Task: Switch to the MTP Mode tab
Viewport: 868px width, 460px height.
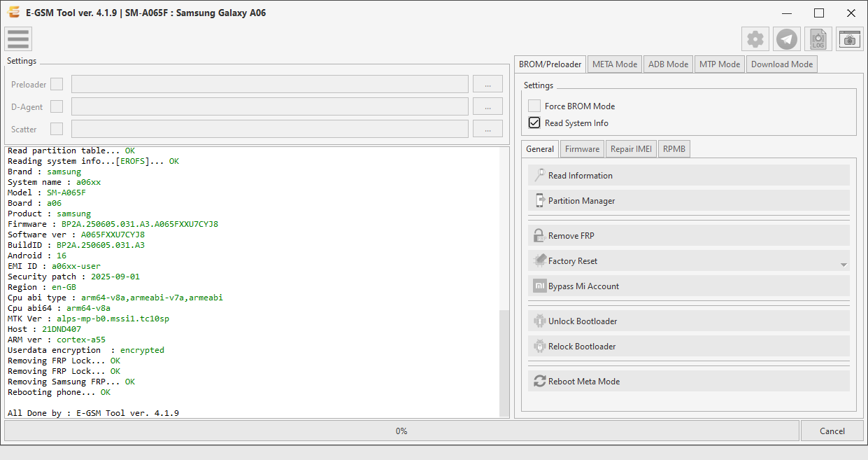Action: (x=720, y=64)
